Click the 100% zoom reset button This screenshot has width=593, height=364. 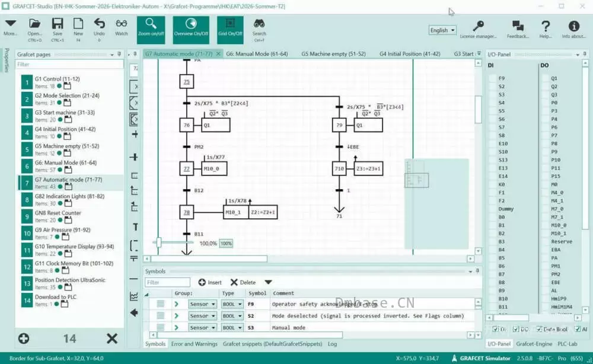pos(226,244)
